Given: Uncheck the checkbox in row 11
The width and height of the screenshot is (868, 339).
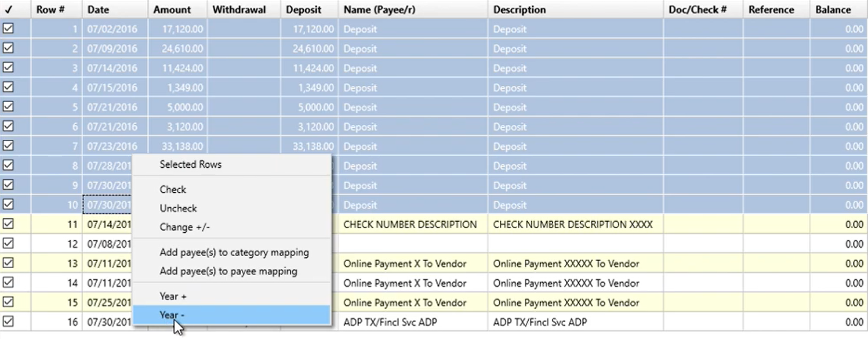Looking at the screenshot, I should (x=8, y=223).
